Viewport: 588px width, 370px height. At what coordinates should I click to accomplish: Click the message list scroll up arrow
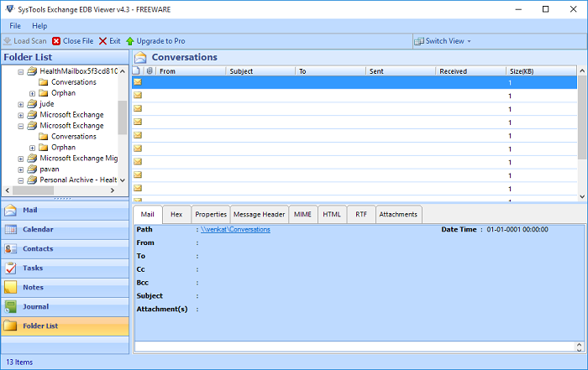coord(582,70)
